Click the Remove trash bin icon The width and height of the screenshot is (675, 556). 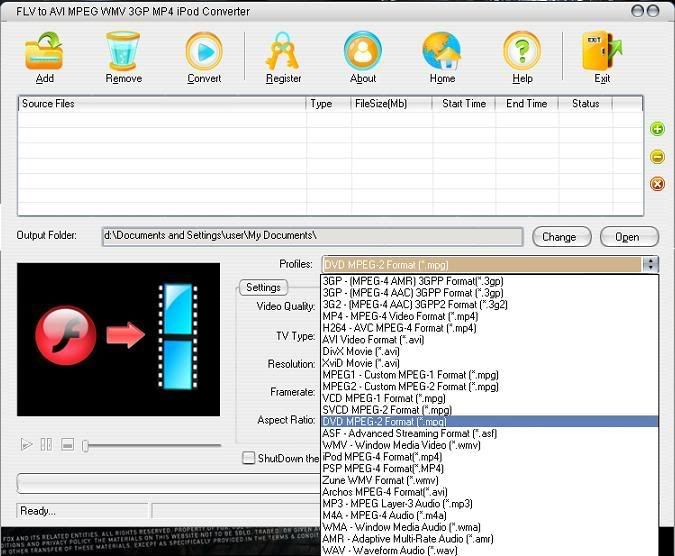click(123, 51)
